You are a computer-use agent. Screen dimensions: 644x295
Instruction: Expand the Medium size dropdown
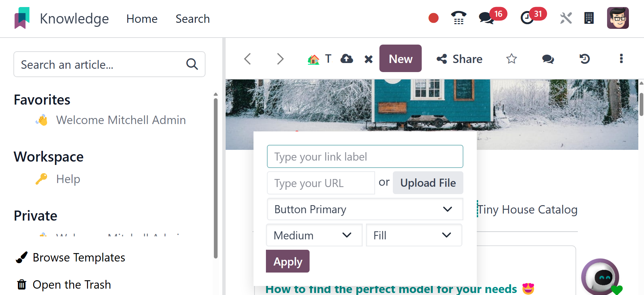click(x=314, y=235)
